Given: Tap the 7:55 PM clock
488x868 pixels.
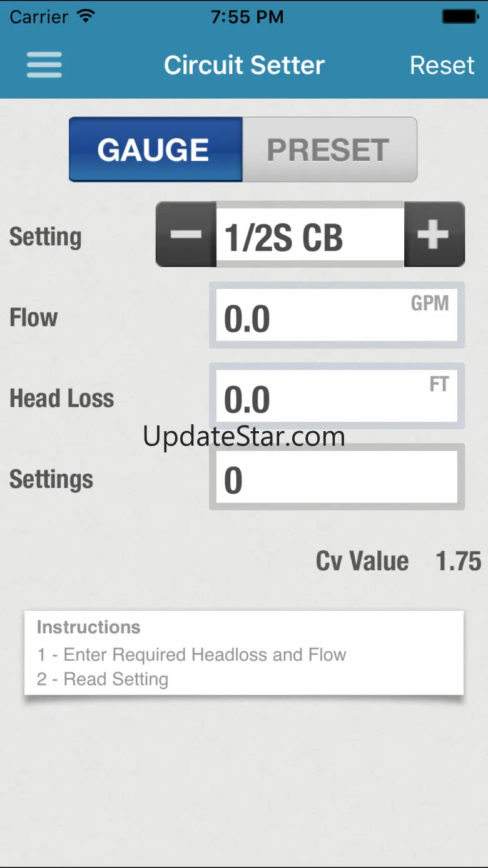Looking at the screenshot, I should point(247,16).
